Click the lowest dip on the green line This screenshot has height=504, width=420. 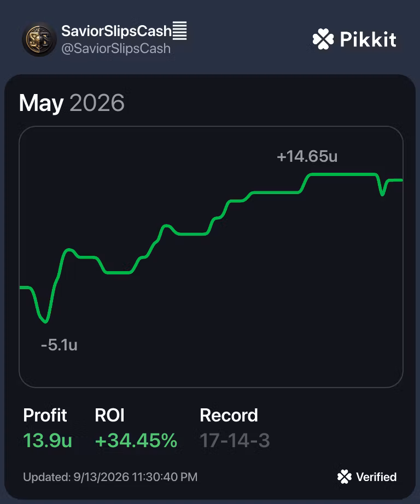point(45,321)
